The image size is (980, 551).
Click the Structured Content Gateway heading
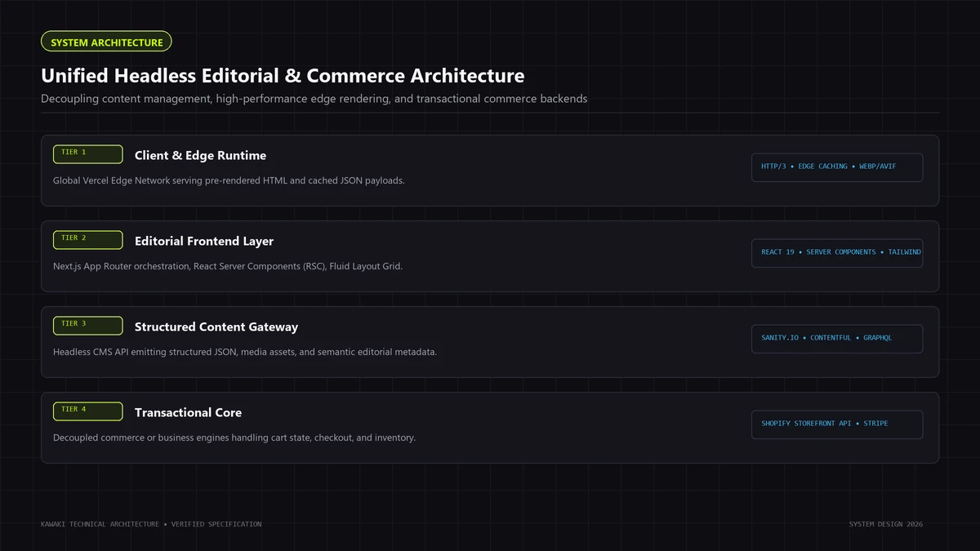[x=216, y=327]
